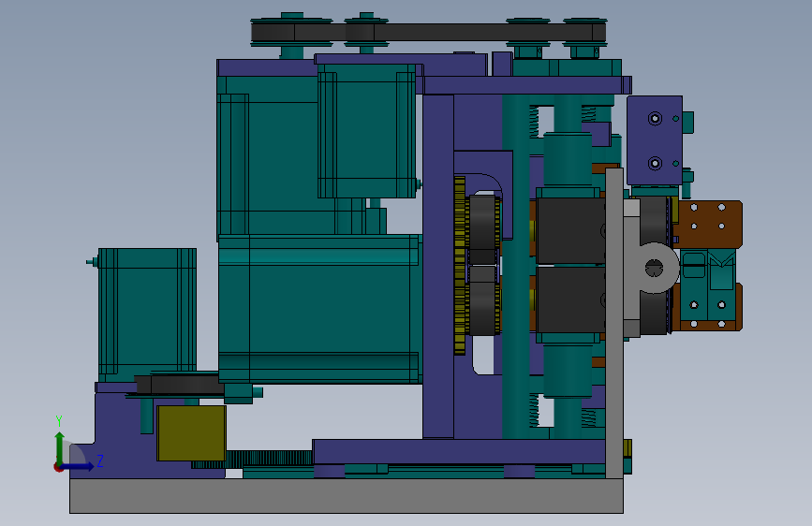Select the black pulley beneath the left motor
The height and width of the screenshot is (526, 812).
[179, 385]
